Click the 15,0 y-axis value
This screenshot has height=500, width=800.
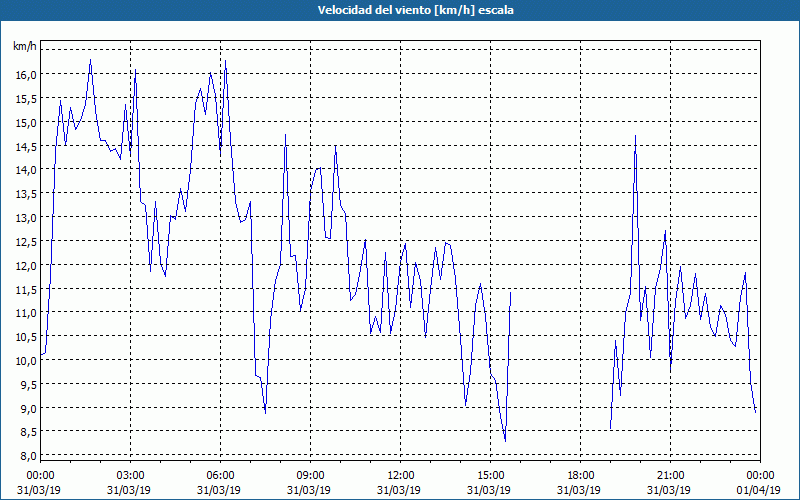25,122
